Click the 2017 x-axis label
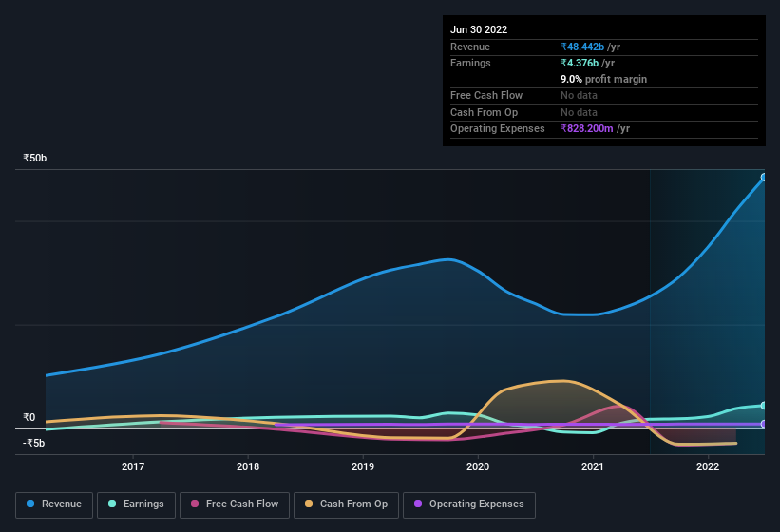Image resolution: width=780 pixels, height=532 pixels. [133, 466]
